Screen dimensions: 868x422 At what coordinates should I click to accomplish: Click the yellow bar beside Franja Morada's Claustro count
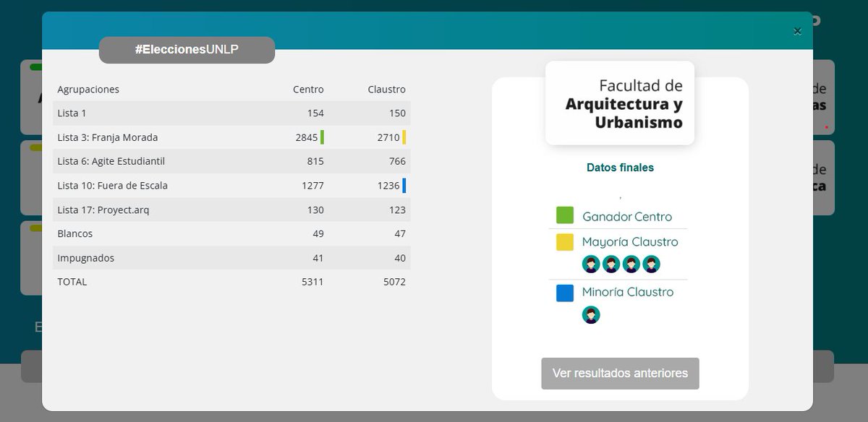point(404,137)
